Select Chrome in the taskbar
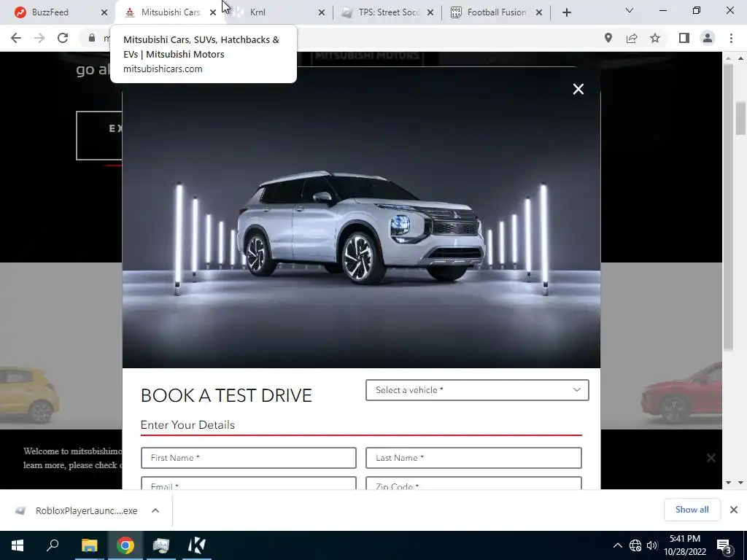Screen dimensions: 747x560 125,545
